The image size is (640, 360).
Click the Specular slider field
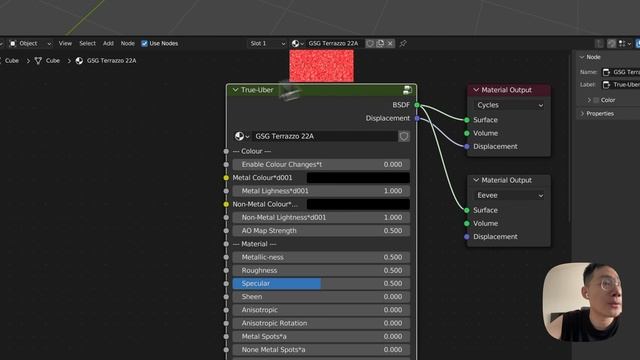point(321,284)
